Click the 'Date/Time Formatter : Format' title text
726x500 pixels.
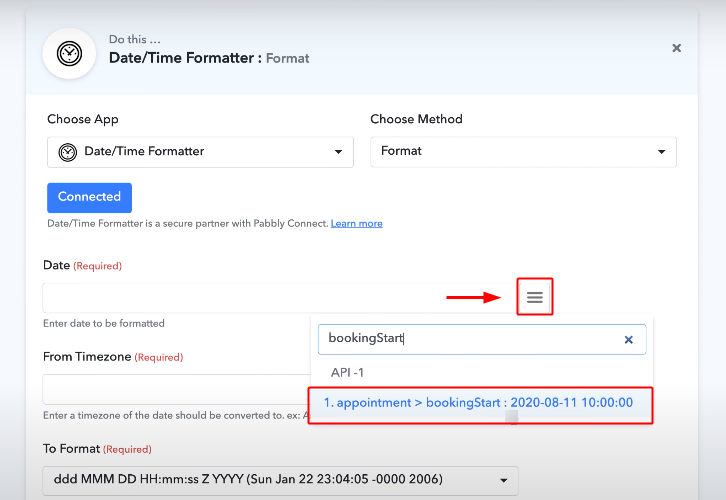point(209,58)
